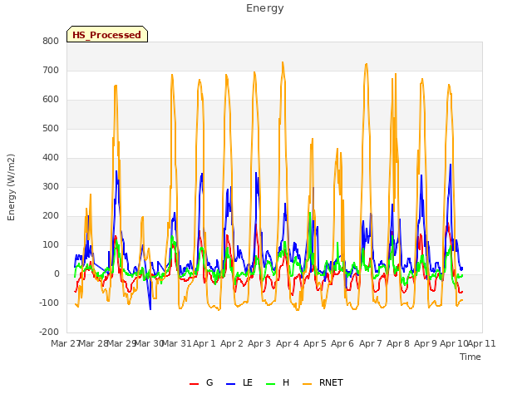
Task: Click the 700 y-axis tick label
Action: [x=51, y=70]
